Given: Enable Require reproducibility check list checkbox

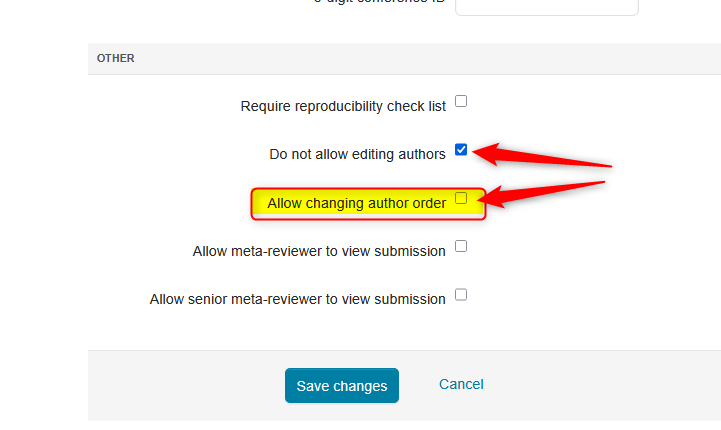Looking at the screenshot, I should [x=461, y=101].
